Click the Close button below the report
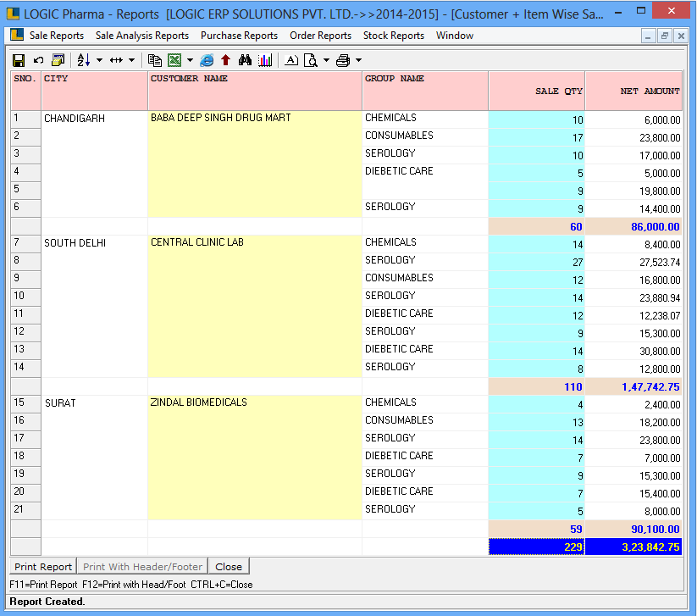Image resolution: width=697 pixels, height=616 pixels. tap(229, 567)
